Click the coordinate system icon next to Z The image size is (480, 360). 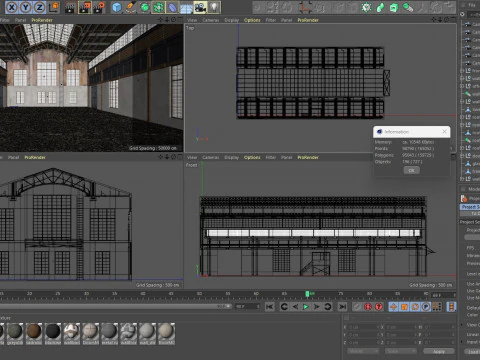54,7
